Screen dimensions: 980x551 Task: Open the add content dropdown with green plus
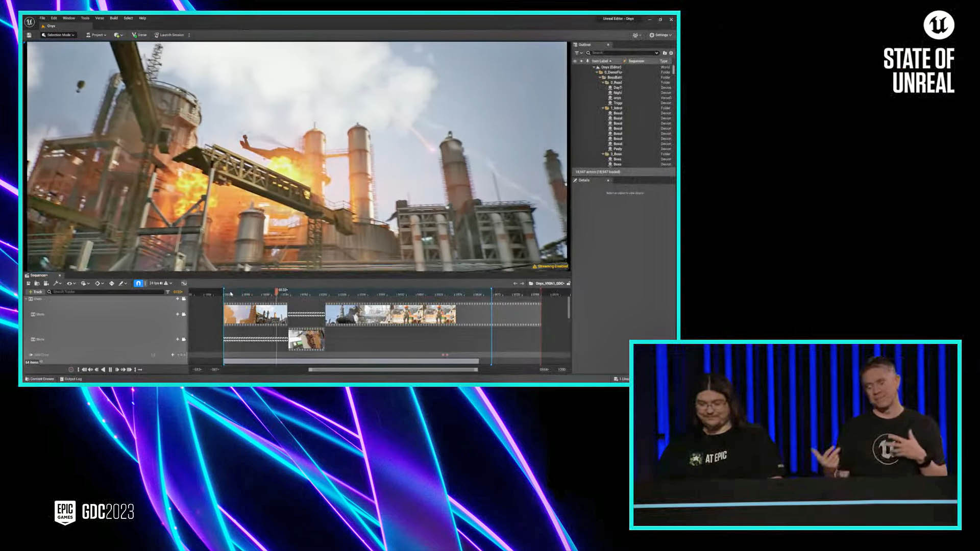118,35
